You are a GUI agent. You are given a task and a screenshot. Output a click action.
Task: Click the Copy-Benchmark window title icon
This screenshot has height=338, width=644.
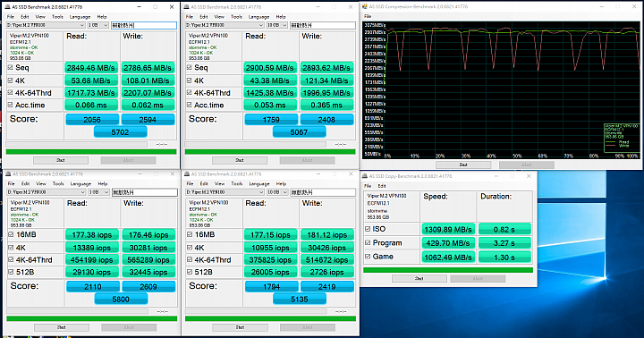[365, 176]
